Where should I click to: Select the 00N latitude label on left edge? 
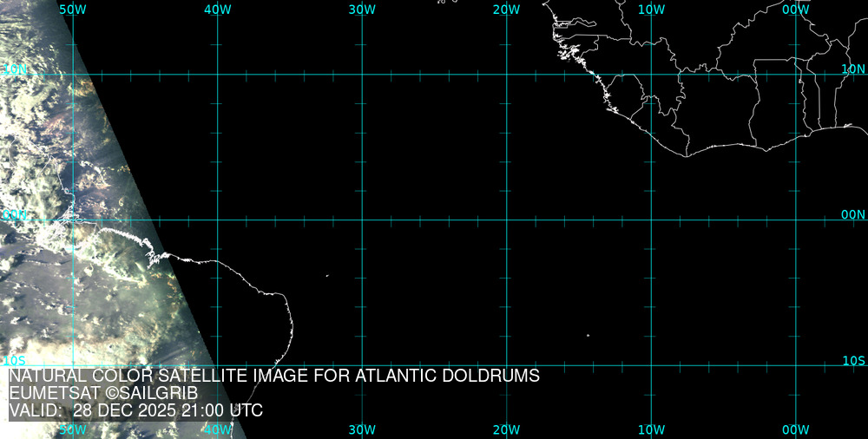(x=15, y=214)
